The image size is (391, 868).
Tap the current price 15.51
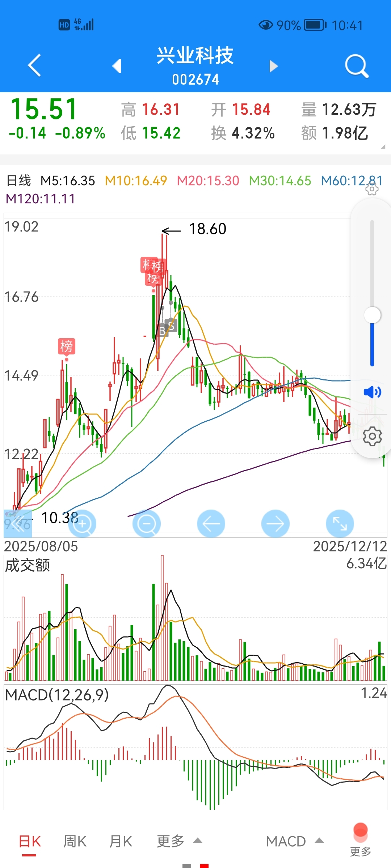coord(44,109)
